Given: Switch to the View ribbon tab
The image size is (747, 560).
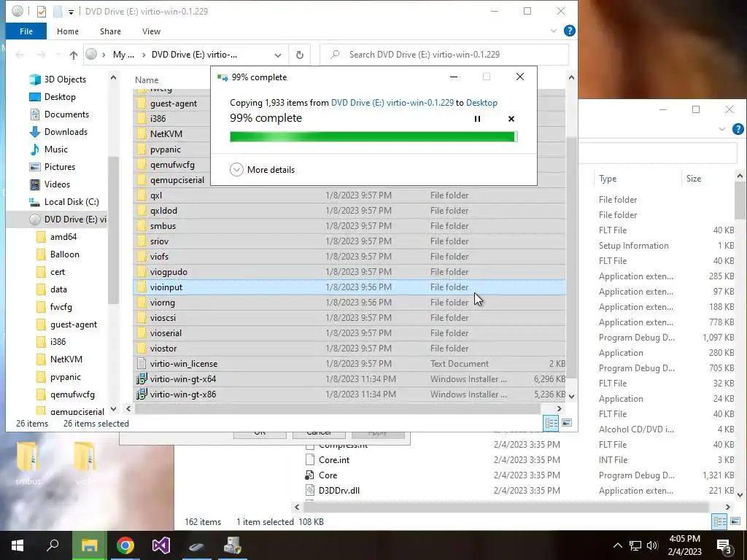Looking at the screenshot, I should point(151,31).
